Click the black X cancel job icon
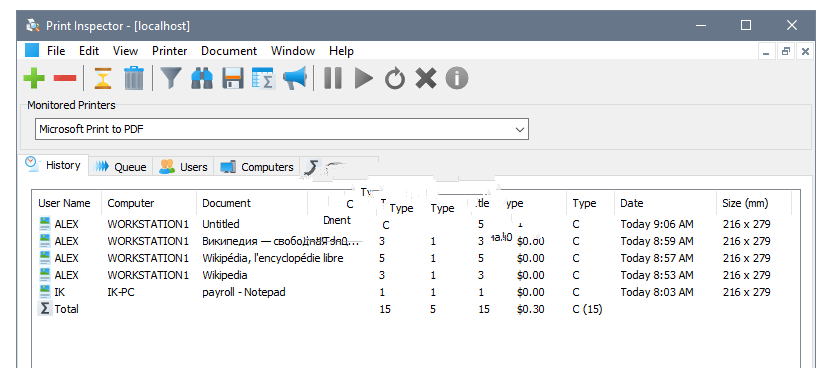Image resolution: width=819 pixels, height=368 pixels. [426, 79]
